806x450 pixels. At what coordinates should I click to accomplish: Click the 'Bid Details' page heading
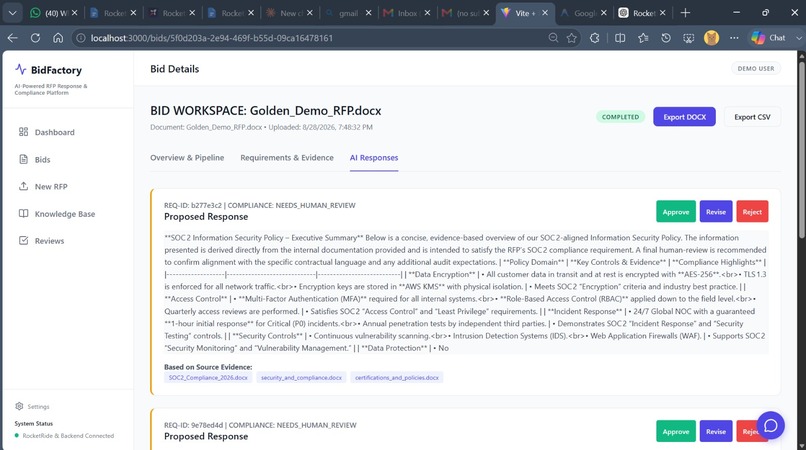pos(174,69)
